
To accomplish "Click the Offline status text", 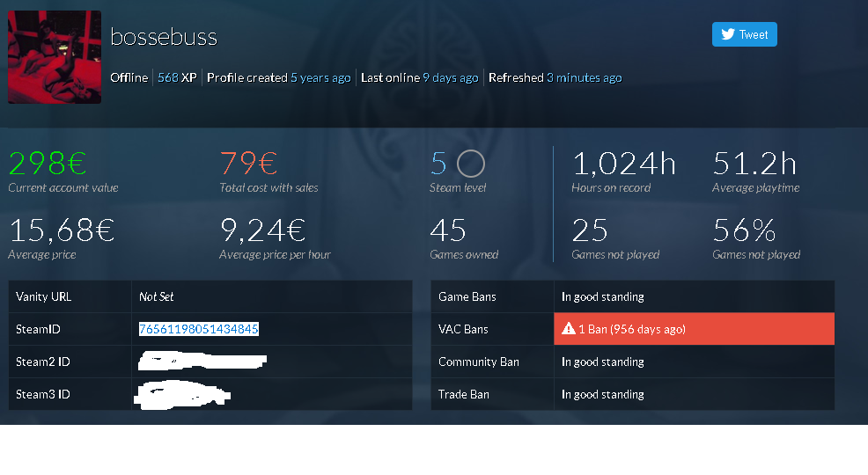I will pyautogui.click(x=129, y=77).
